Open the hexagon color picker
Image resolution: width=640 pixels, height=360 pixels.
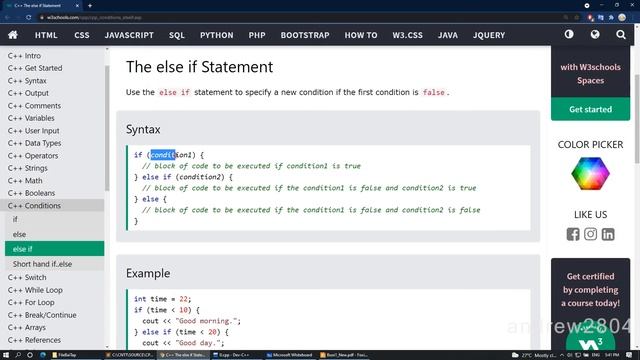[590, 173]
